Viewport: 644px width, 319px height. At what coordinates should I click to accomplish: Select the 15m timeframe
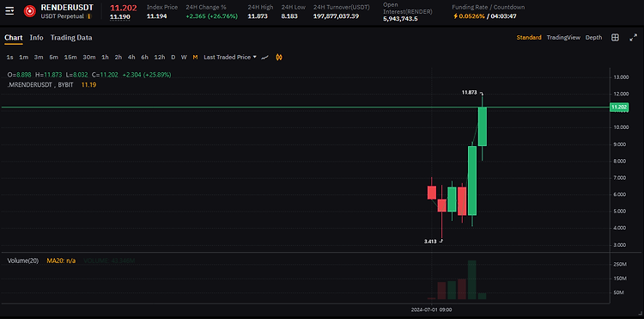70,57
